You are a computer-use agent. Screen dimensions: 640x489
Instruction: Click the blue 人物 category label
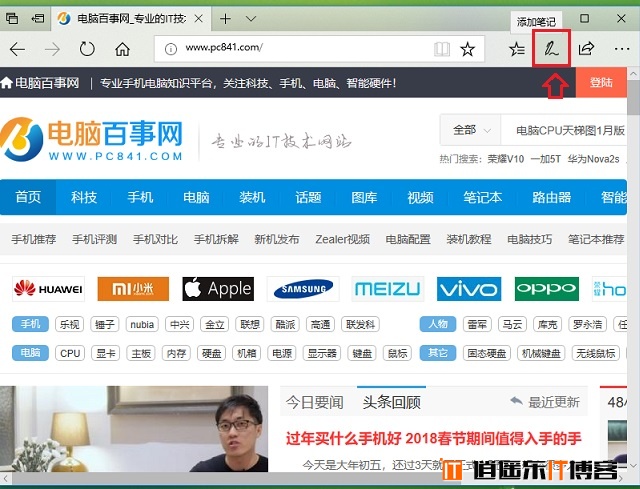(438, 325)
